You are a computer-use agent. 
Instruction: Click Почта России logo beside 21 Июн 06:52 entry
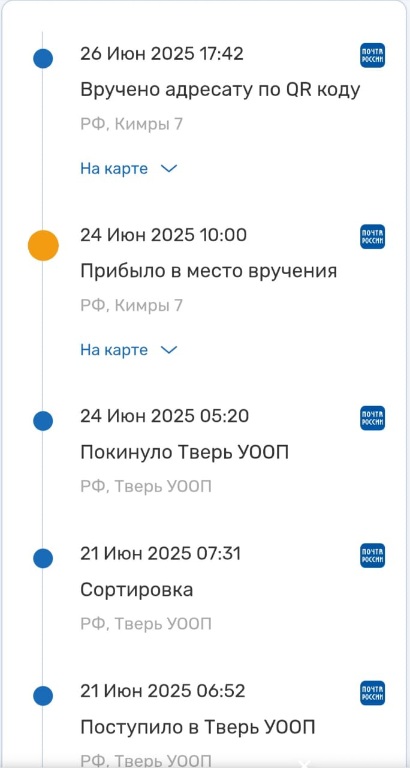[372, 693]
